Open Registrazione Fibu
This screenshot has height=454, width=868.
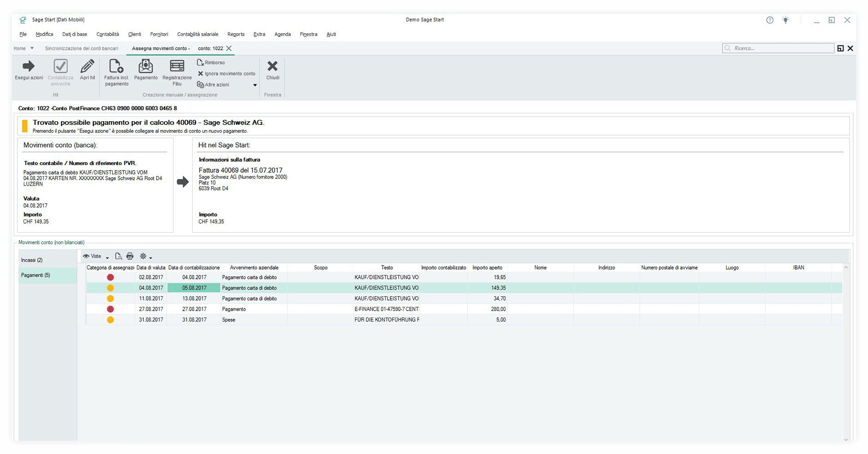click(177, 73)
